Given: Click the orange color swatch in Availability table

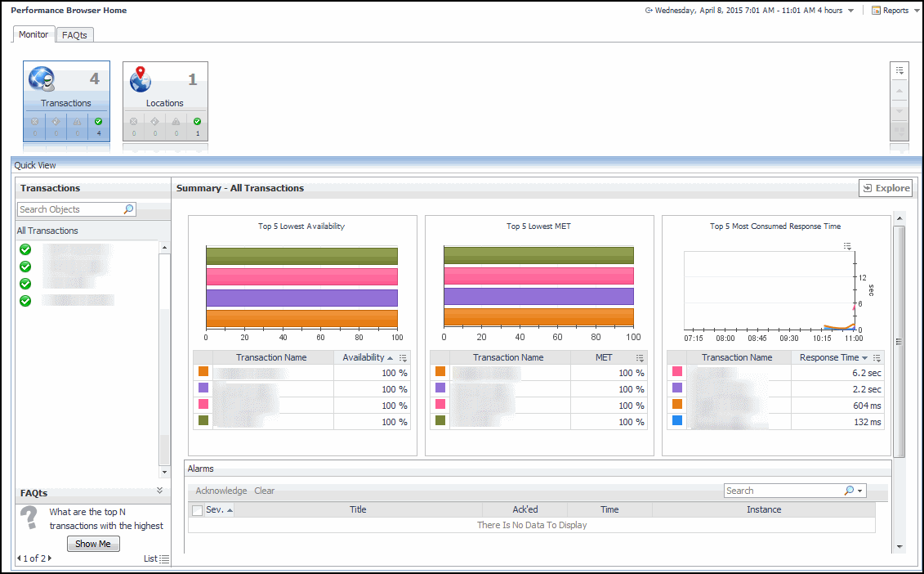Looking at the screenshot, I should tap(203, 372).
